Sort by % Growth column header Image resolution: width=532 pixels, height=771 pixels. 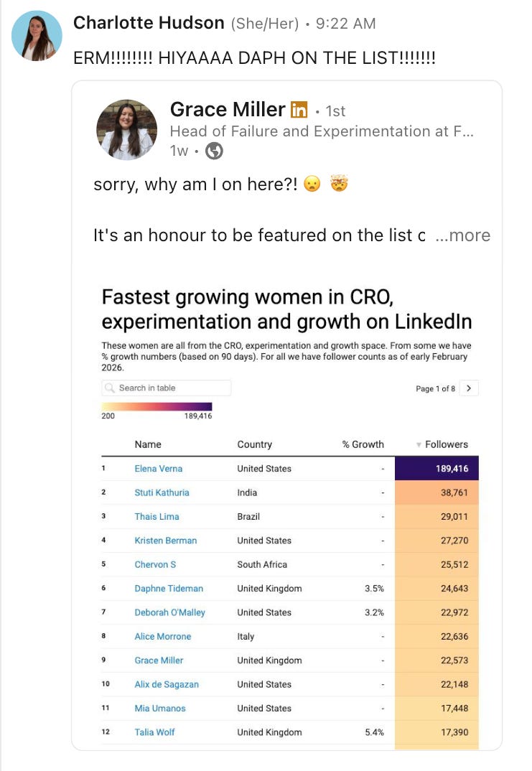(363, 444)
